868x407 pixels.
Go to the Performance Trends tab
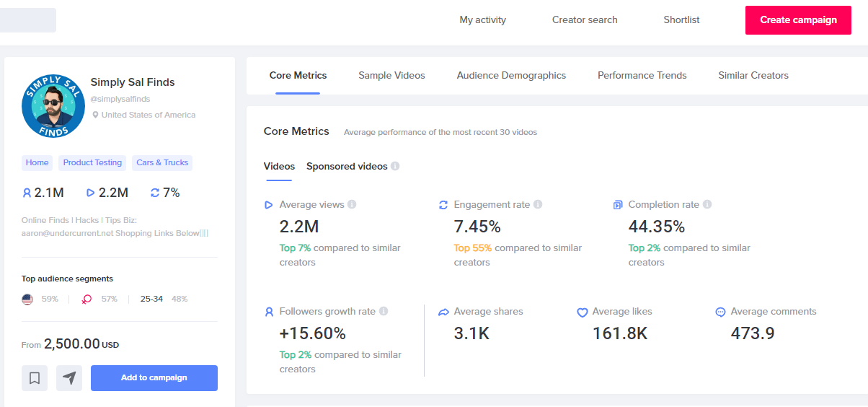point(642,76)
